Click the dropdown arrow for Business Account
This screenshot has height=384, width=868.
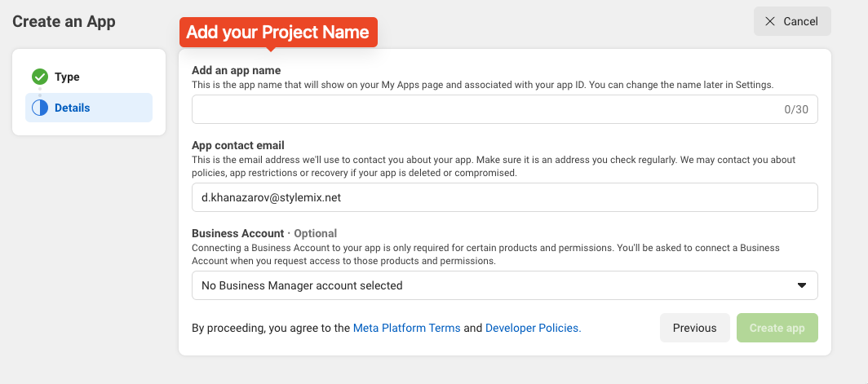(x=801, y=285)
